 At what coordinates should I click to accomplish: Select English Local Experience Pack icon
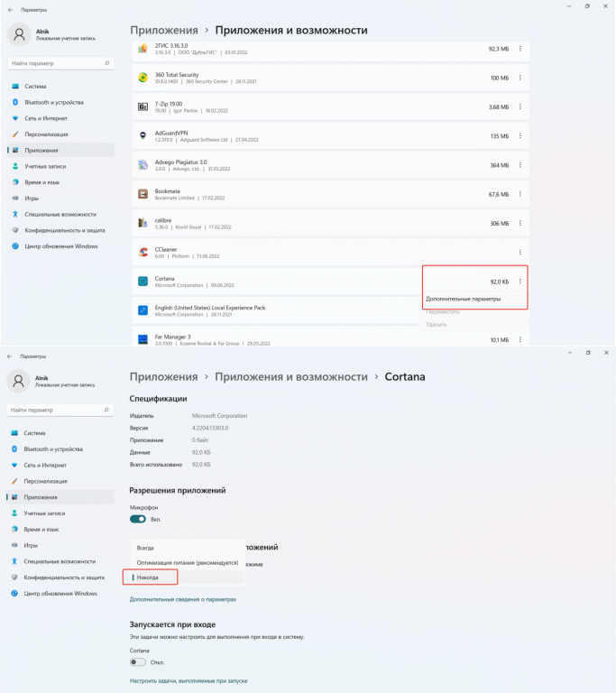[x=143, y=310]
